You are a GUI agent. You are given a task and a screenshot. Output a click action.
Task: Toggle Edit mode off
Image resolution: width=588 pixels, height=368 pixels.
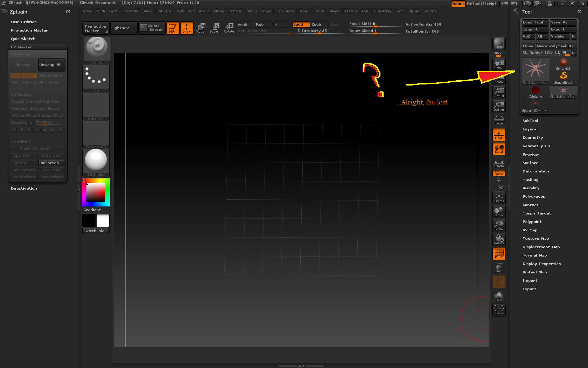pos(173,28)
